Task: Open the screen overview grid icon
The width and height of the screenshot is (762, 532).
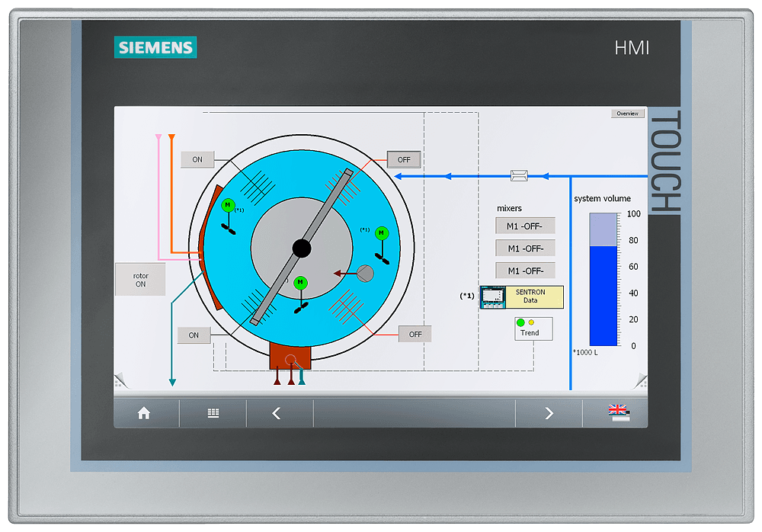Action: click(212, 412)
